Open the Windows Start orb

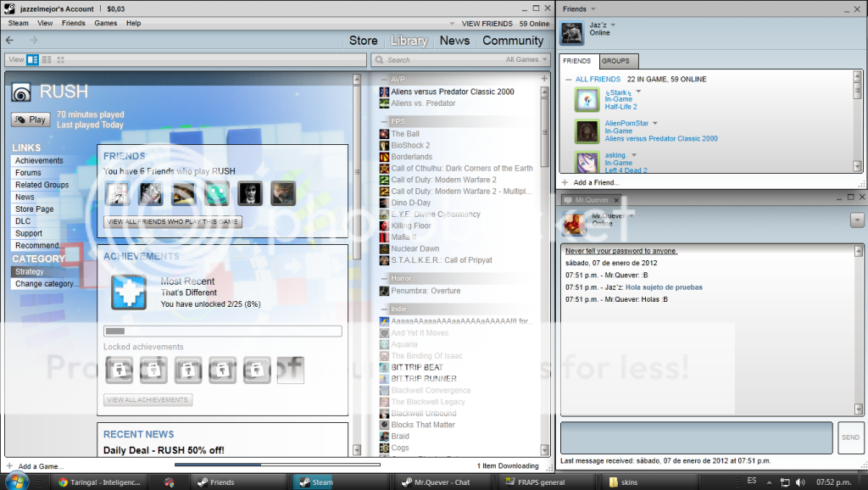pyautogui.click(x=15, y=482)
